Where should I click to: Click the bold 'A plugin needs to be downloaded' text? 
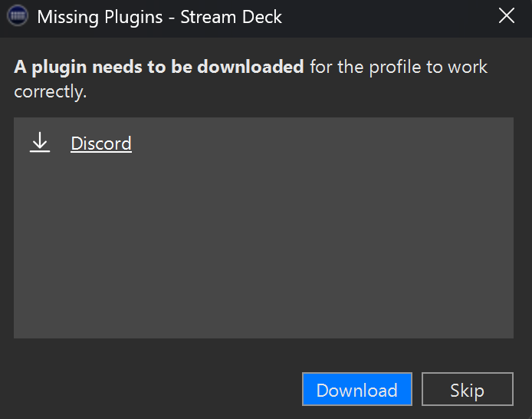coord(159,67)
